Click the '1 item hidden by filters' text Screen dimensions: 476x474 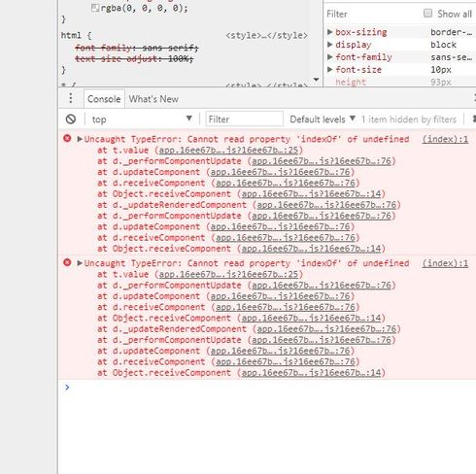pyautogui.click(x=409, y=119)
